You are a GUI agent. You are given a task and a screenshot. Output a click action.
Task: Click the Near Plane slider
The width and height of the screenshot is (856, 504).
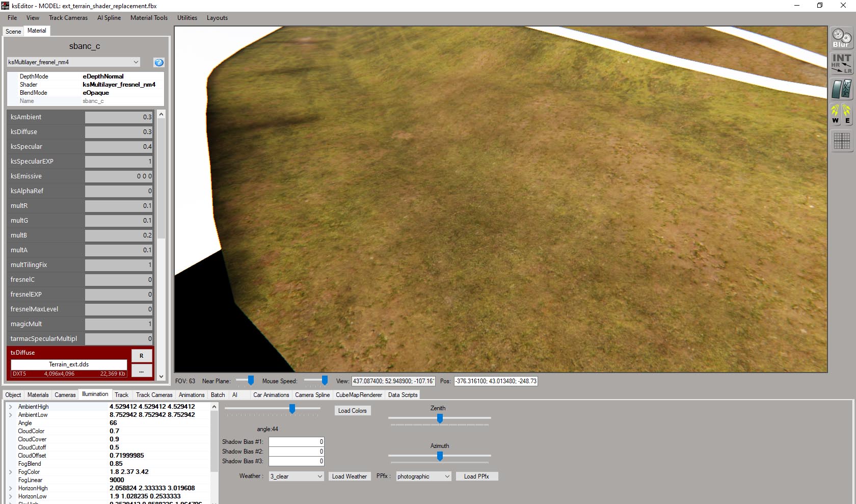pyautogui.click(x=245, y=381)
